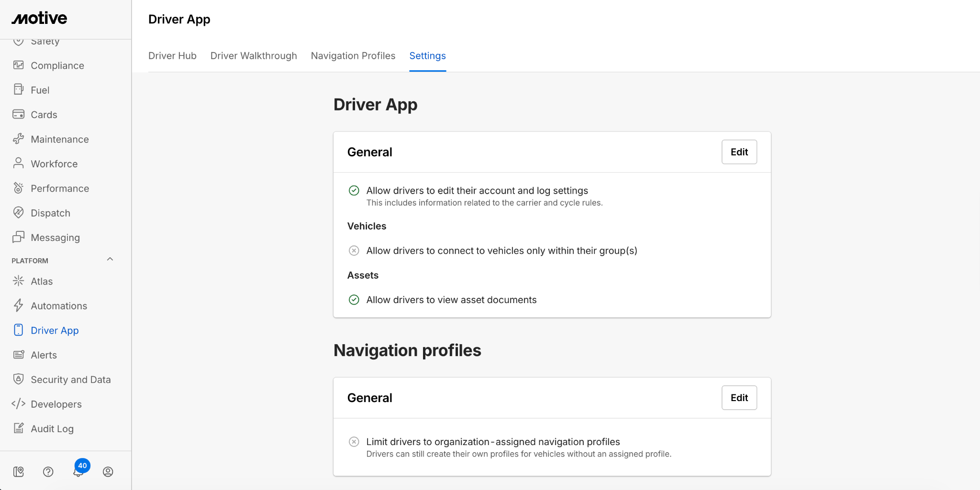Screen dimensions: 980x490
Task: Go to Compliance in the sidebar
Action: pyautogui.click(x=57, y=65)
